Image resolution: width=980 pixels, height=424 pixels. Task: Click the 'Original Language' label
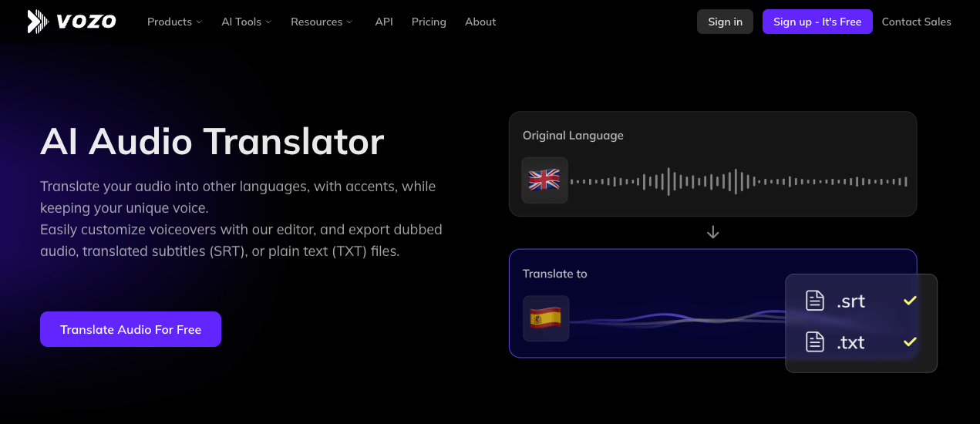tap(573, 135)
